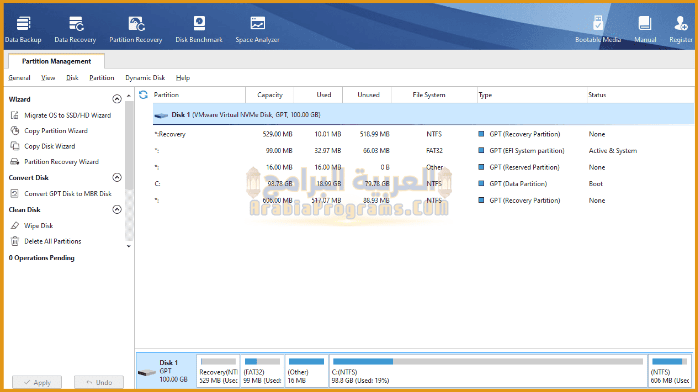Sort by Used column header
The height and width of the screenshot is (392, 698).
pyautogui.click(x=324, y=95)
